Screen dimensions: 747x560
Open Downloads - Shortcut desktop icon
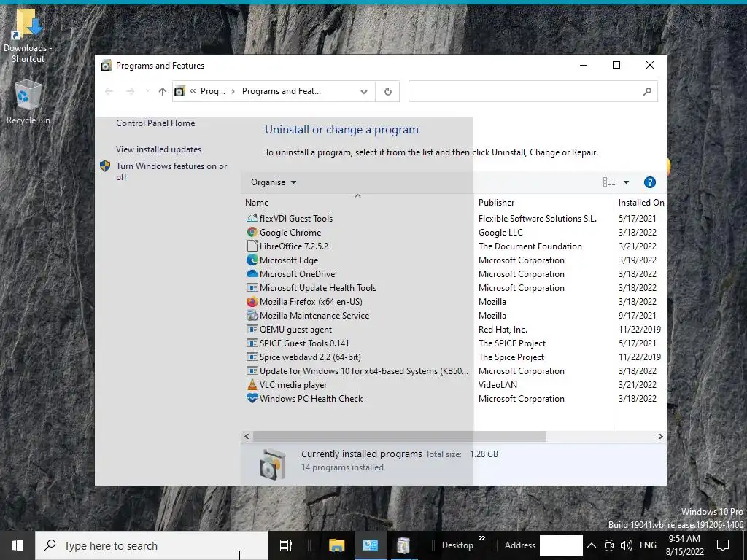[x=28, y=36]
